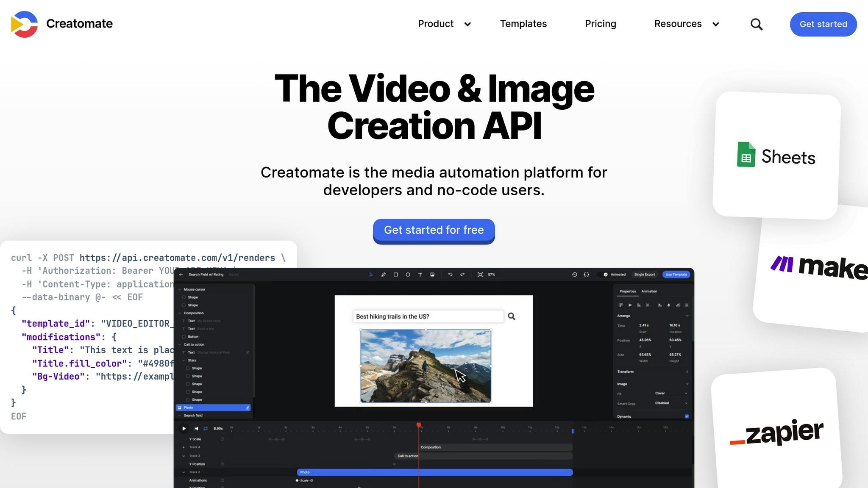The height and width of the screenshot is (488, 868).
Task: Open the Templates page
Action: click(523, 24)
